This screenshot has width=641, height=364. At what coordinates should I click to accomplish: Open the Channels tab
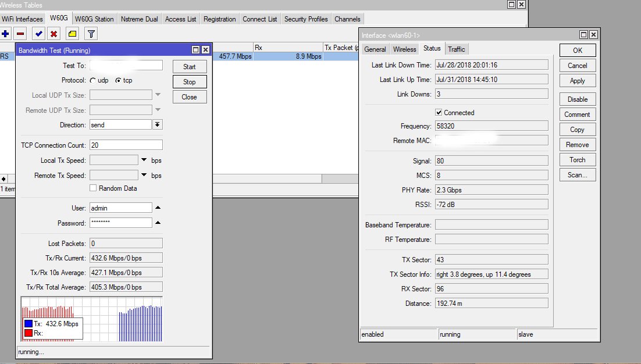tap(347, 19)
